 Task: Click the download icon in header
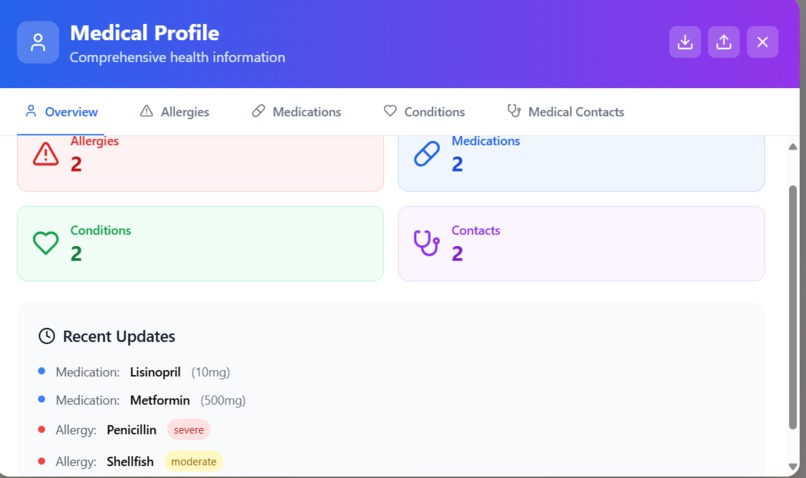click(685, 42)
